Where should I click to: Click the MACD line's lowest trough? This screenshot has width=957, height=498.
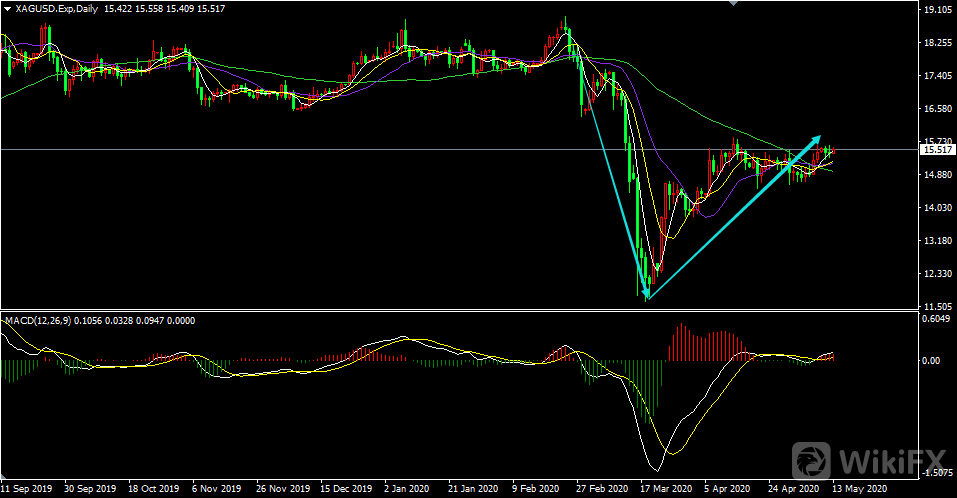[x=657, y=470]
